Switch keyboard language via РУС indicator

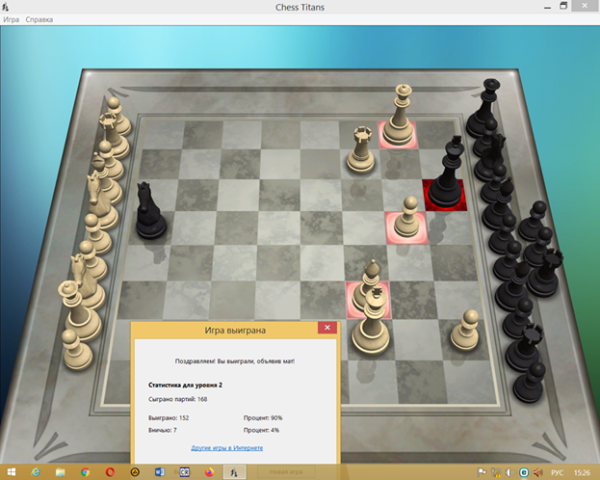[556, 470]
